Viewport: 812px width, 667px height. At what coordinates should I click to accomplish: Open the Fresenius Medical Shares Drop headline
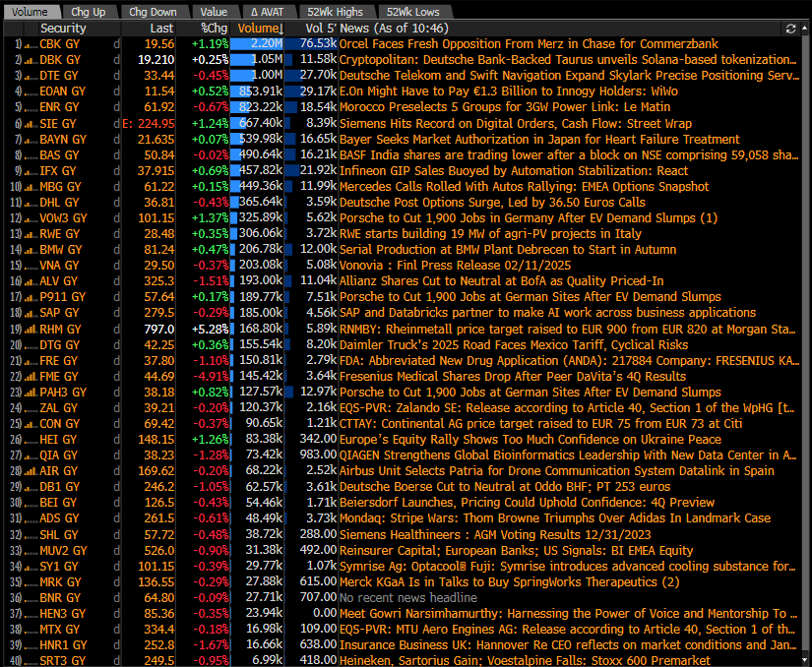click(513, 377)
